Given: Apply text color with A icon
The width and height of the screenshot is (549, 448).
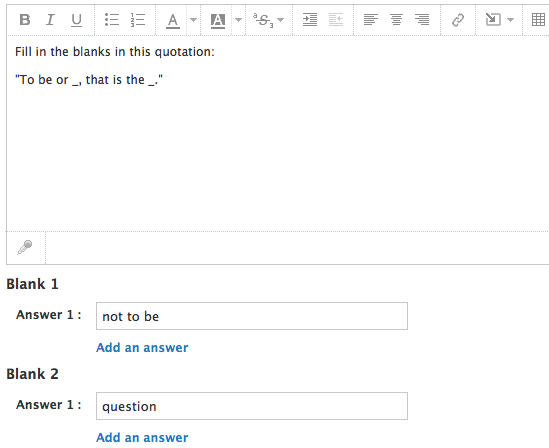Looking at the screenshot, I should (173, 21).
